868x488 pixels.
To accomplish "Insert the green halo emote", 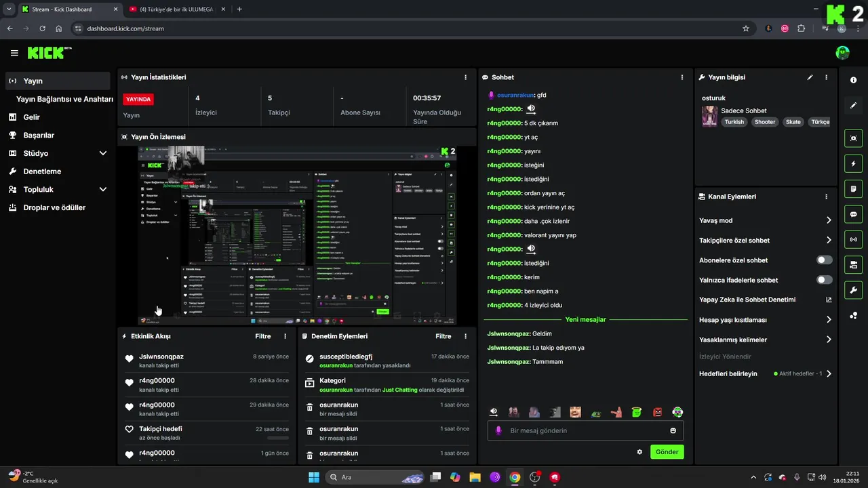I will tap(636, 412).
